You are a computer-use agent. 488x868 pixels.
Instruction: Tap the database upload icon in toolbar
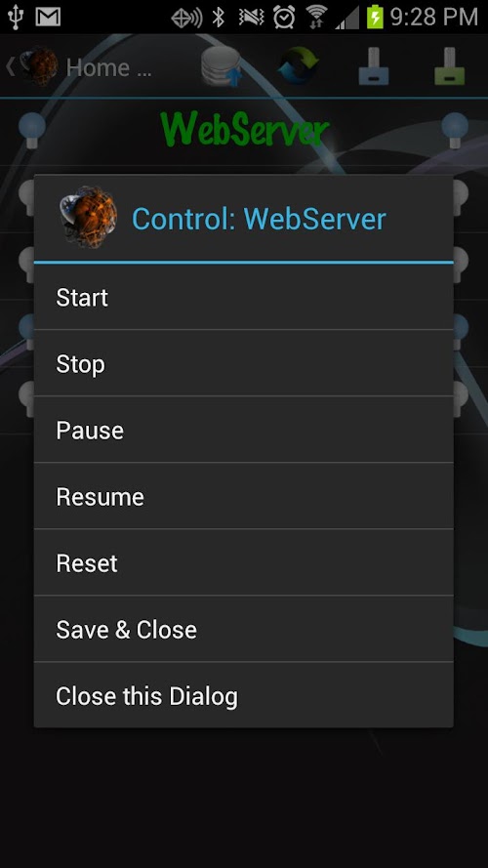pos(222,67)
